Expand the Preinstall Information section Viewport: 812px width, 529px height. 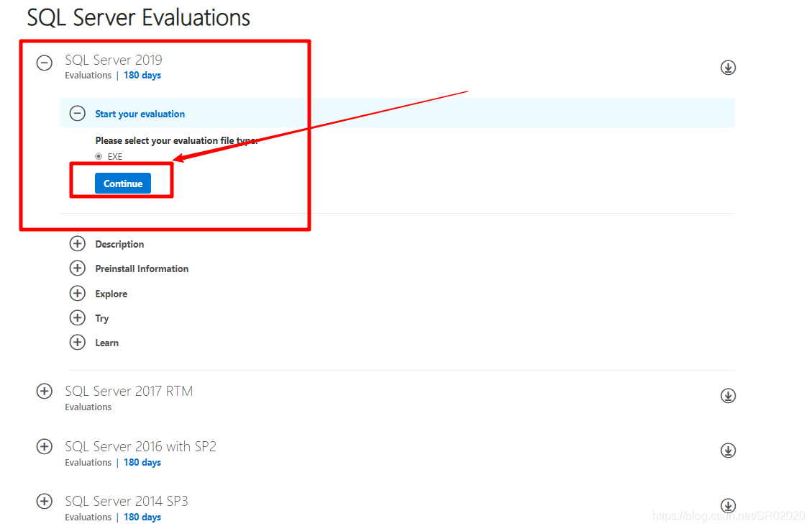pos(78,268)
